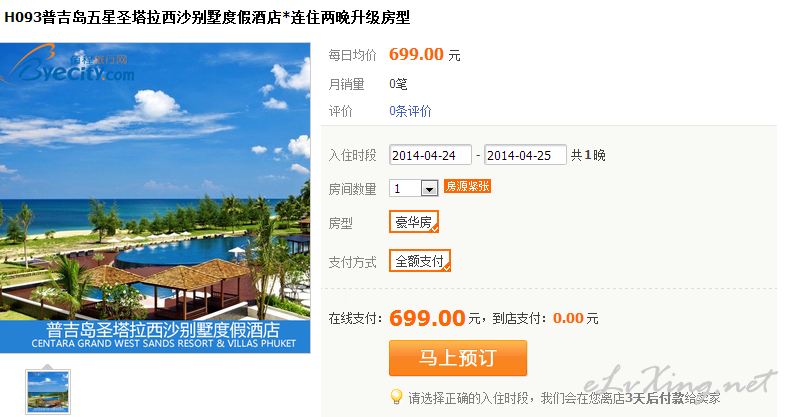Click the 房源紧张 orange tag
The height and width of the screenshot is (417, 788).
467,186
